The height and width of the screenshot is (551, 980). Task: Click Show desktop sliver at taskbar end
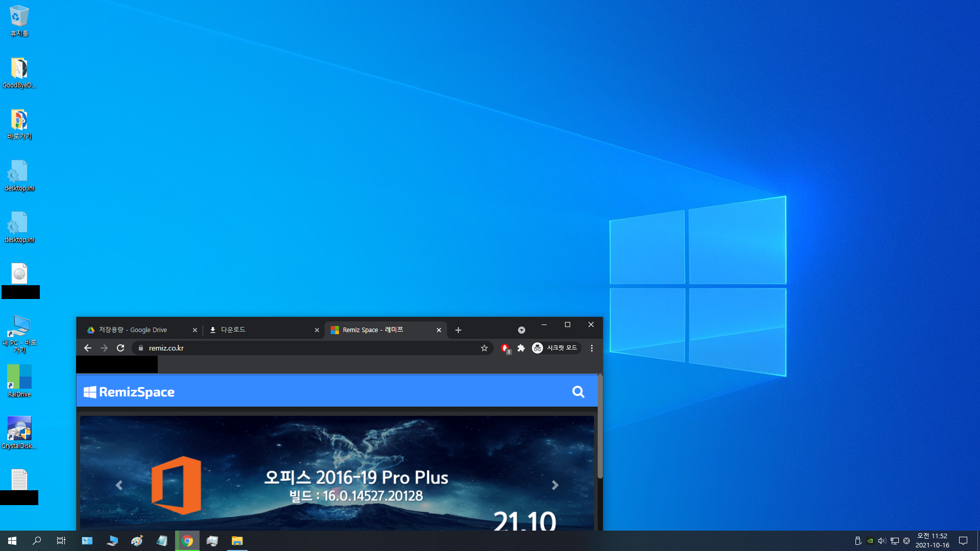coord(978,541)
